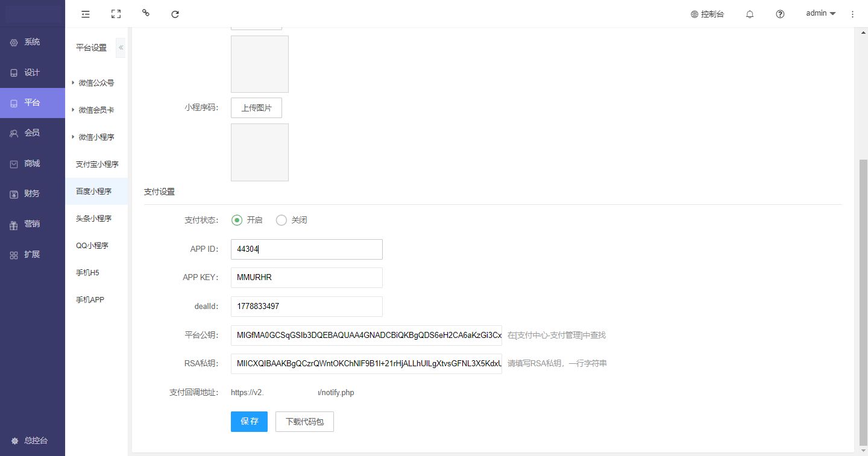Click the link icon in top toolbar
Viewport: 868px width, 456px height.
coord(146,13)
